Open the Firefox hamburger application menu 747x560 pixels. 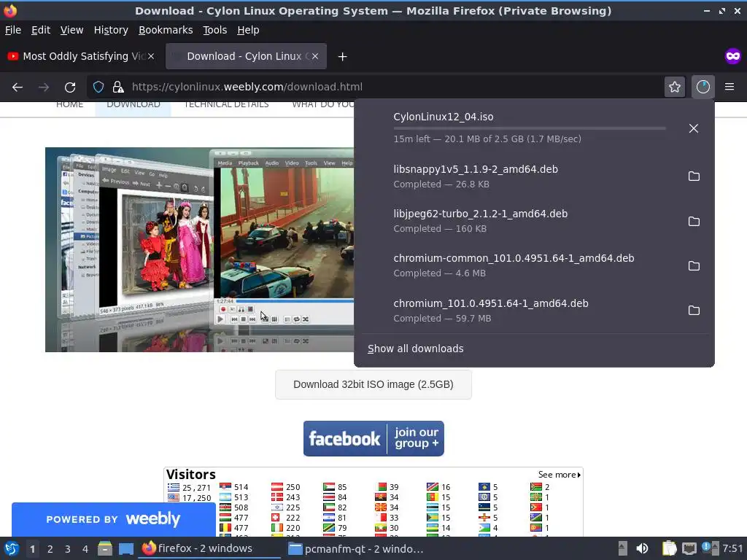tap(729, 87)
